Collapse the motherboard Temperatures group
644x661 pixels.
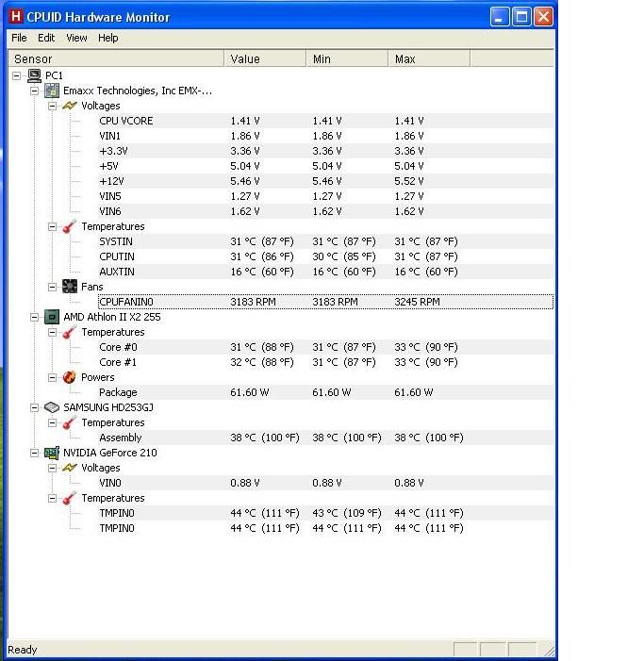(x=52, y=227)
